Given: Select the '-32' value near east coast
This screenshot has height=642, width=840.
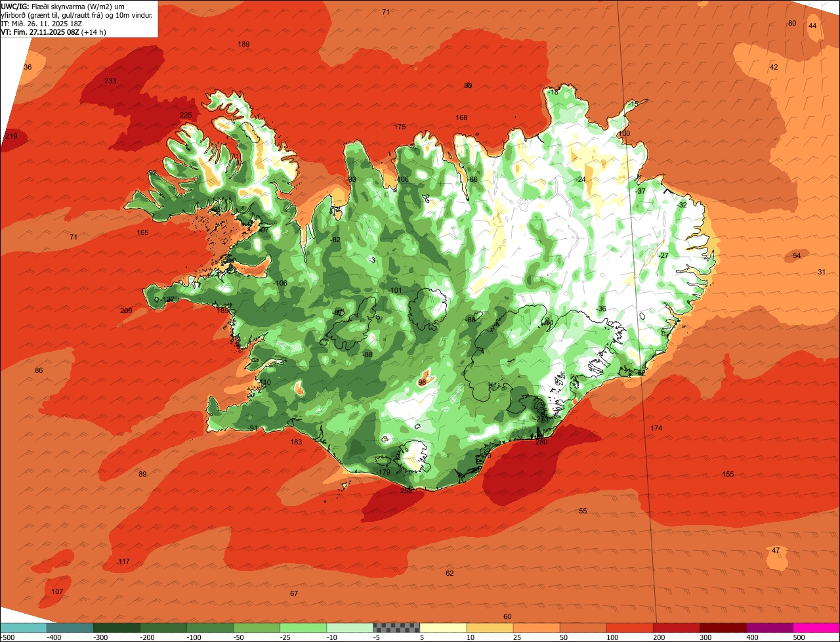Looking at the screenshot, I should click(681, 205).
